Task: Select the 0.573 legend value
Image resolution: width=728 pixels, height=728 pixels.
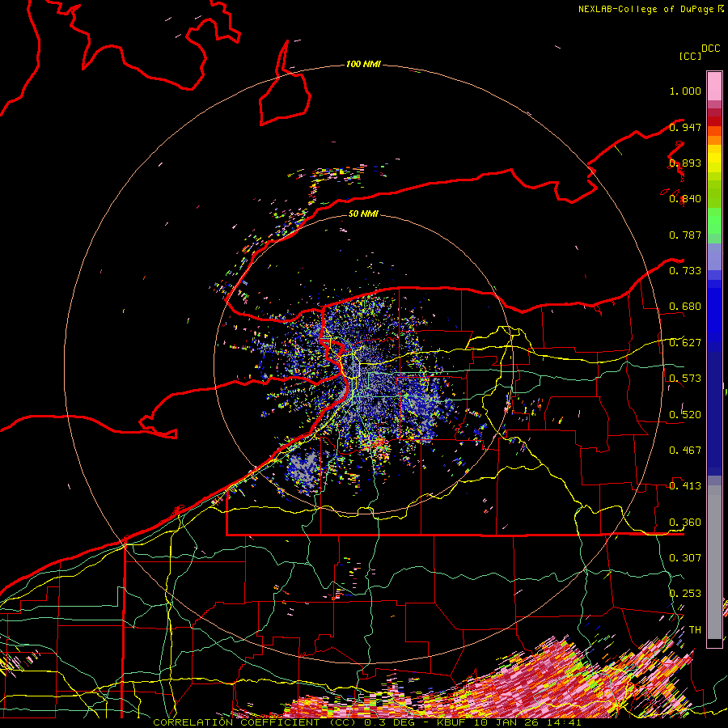Action: [x=685, y=379]
